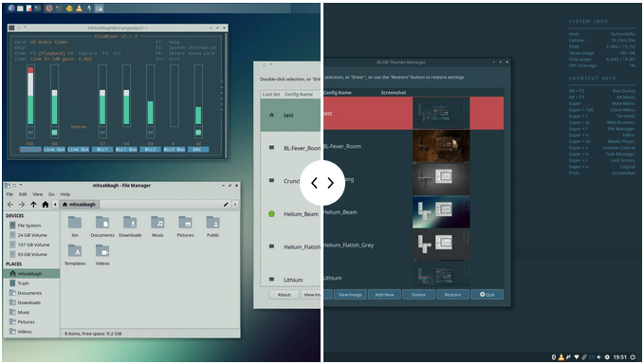Click the power icon in the system tray

click(633, 357)
